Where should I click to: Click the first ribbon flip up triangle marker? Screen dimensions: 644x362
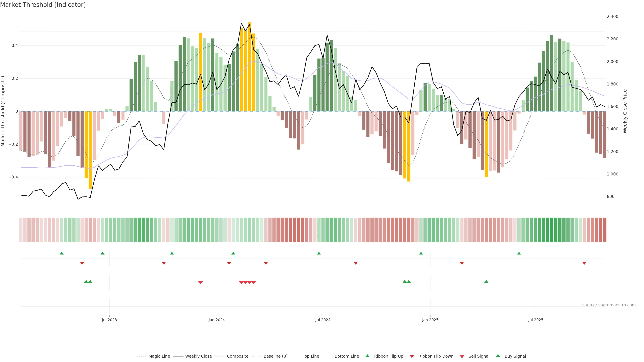tap(62, 253)
